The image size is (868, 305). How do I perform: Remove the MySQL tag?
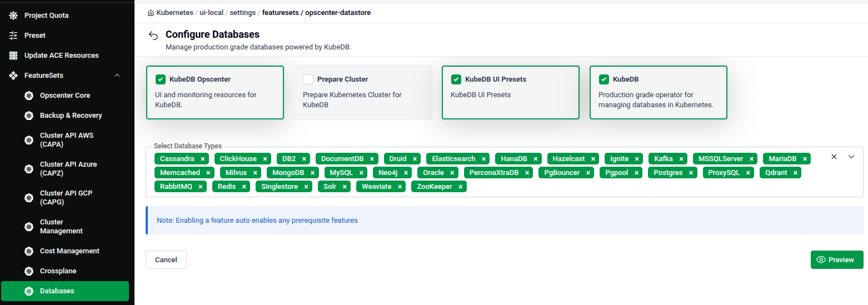(x=361, y=173)
